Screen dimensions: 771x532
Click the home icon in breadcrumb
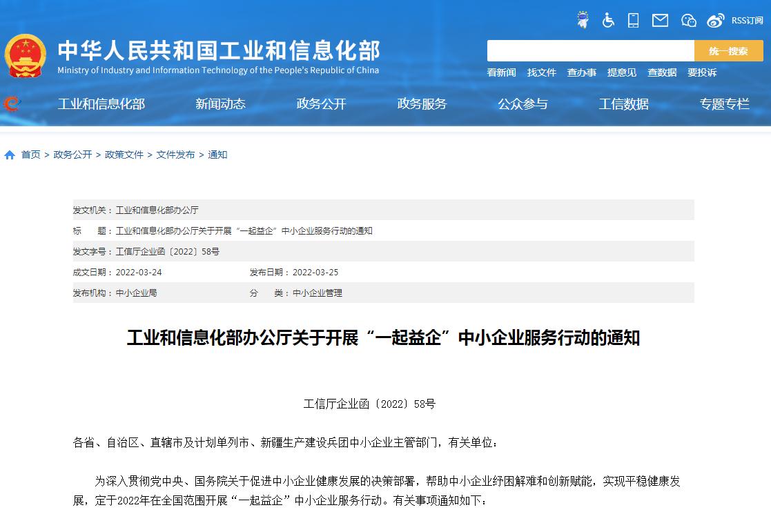point(10,155)
